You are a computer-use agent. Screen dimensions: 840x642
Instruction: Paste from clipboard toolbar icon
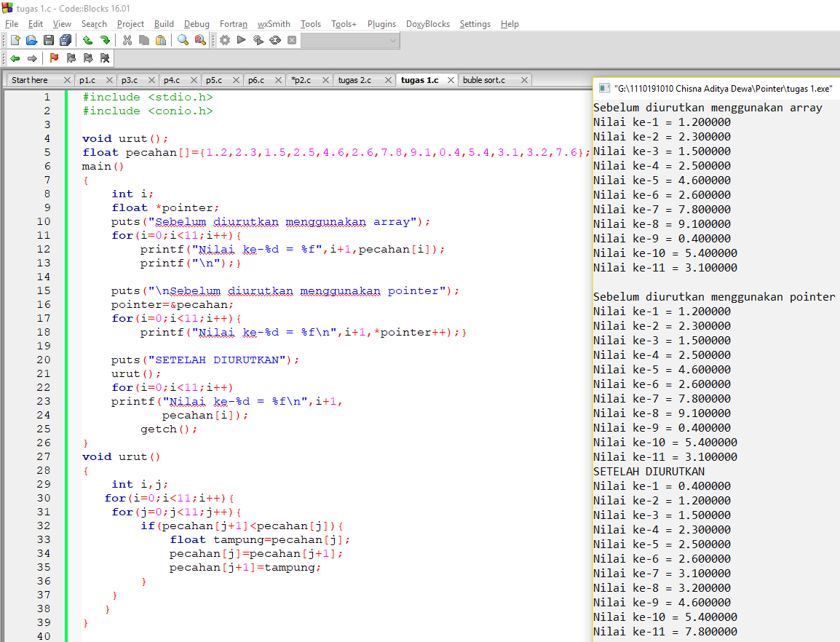click(x=161, y=40)
